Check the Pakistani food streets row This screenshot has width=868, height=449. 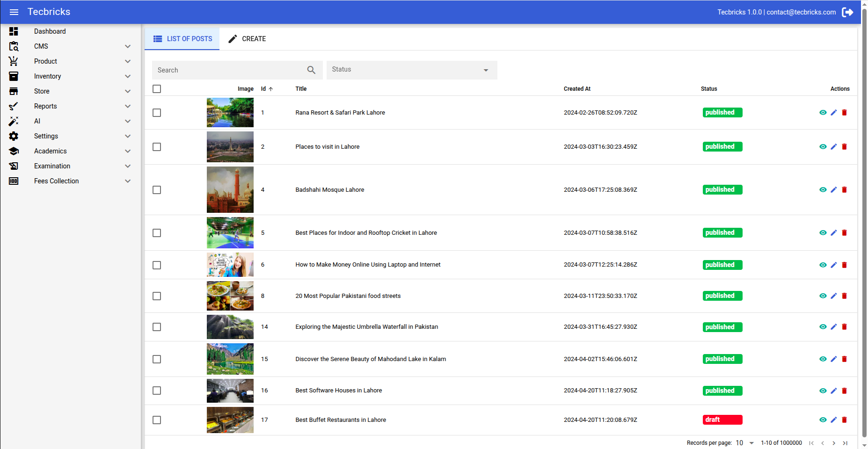click(x=157, y=296)
